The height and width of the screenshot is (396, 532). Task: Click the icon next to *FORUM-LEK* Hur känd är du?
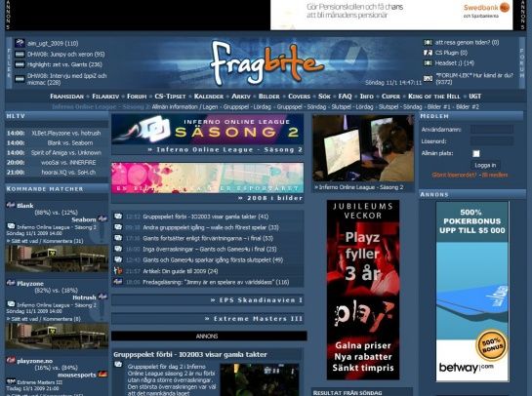(x=428, y=78)
